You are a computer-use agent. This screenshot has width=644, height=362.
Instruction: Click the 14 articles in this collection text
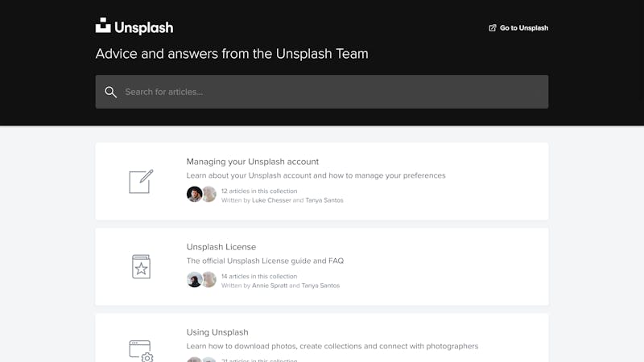coord(259,276)
